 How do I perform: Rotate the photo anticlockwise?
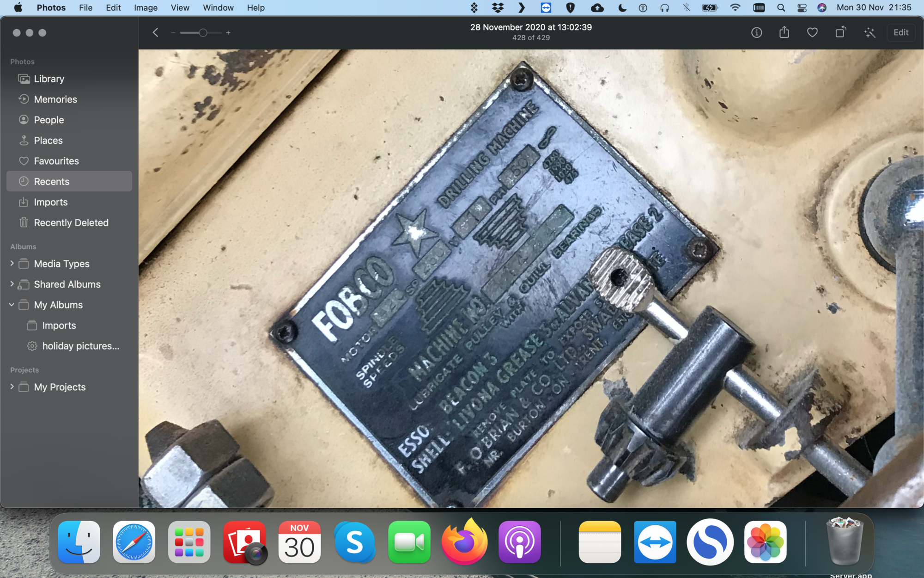click(x=840, y=32)
